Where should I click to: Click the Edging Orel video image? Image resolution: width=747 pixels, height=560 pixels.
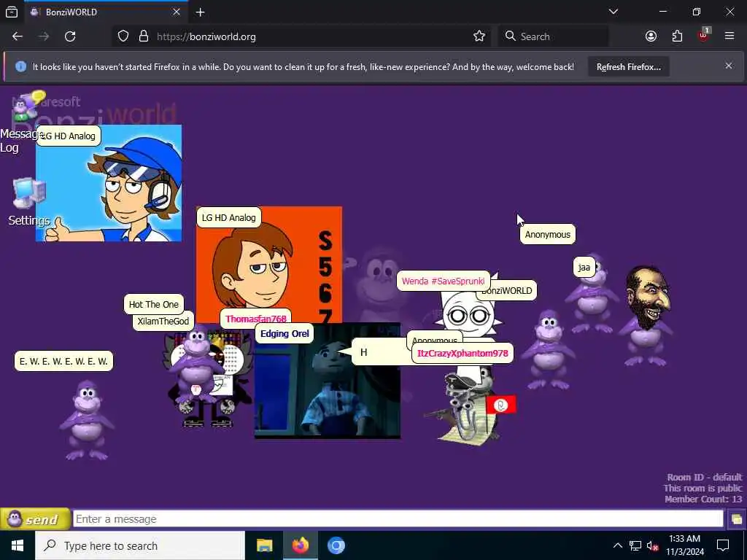(x=328, y=381)
